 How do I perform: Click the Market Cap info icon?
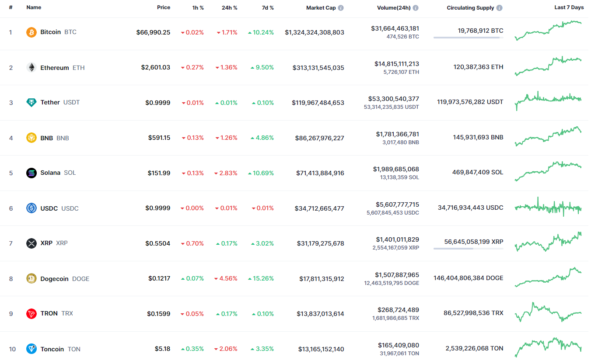(x=341, y=8)
